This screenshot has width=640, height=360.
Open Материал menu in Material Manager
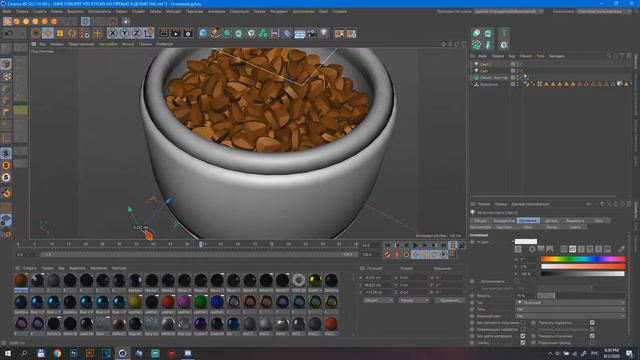point(98,268)
